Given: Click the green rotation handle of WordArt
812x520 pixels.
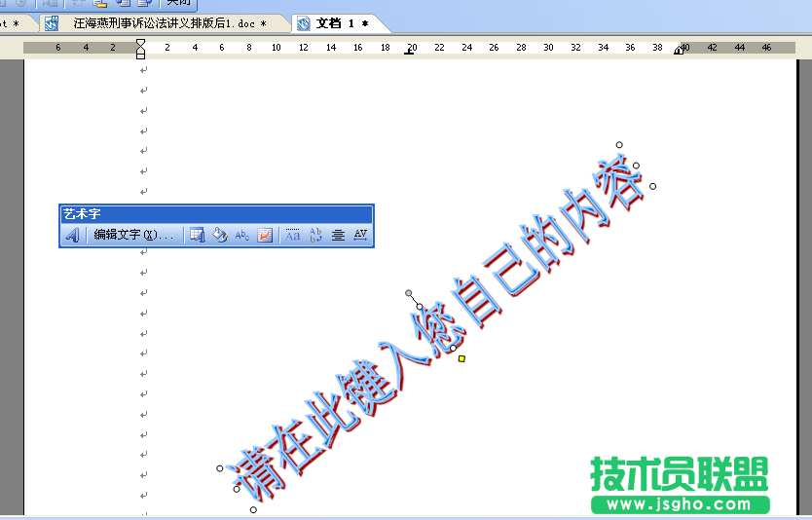Looking at the screenshot, I should (409, 292).
